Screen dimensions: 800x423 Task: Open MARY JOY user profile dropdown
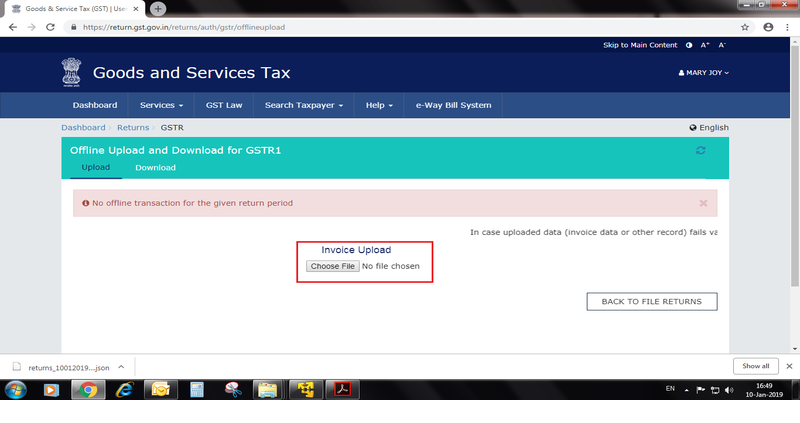pos(704,73)
